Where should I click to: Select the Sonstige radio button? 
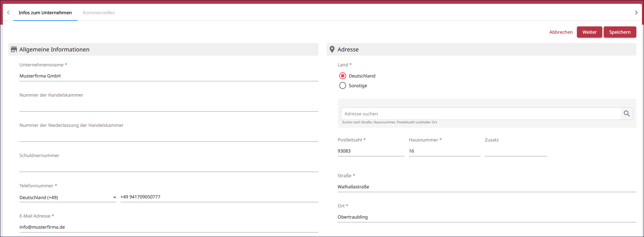(343, 85)
